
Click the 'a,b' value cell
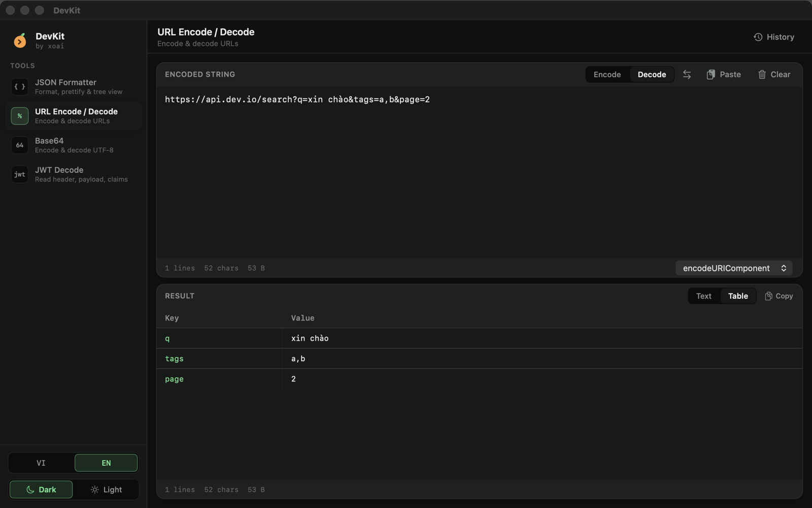point(542,359)
